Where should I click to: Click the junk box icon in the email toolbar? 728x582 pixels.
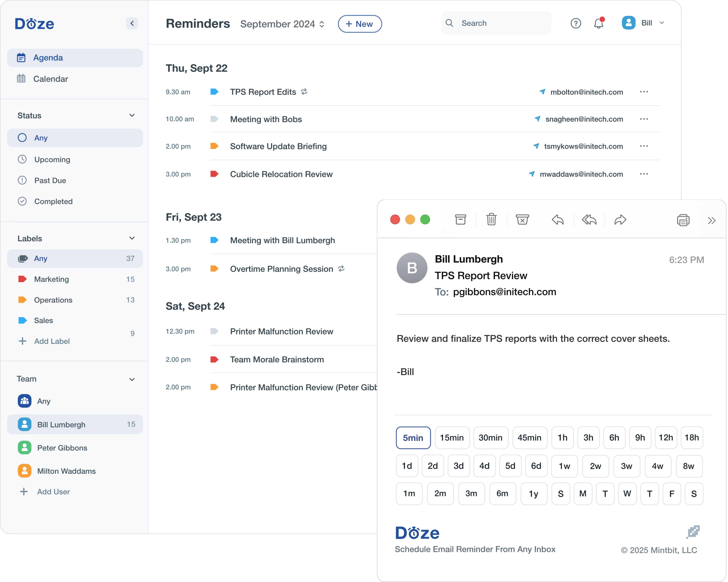pos(522,220)
